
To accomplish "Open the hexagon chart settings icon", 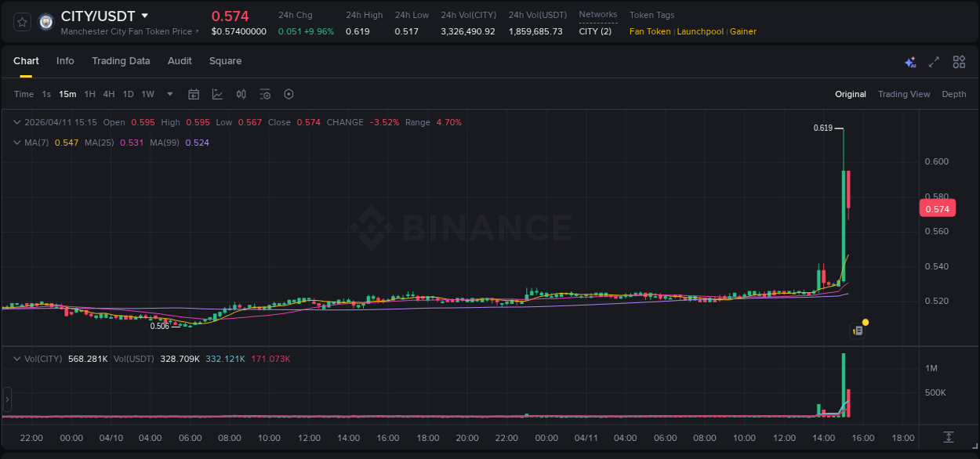I will 289,94.
